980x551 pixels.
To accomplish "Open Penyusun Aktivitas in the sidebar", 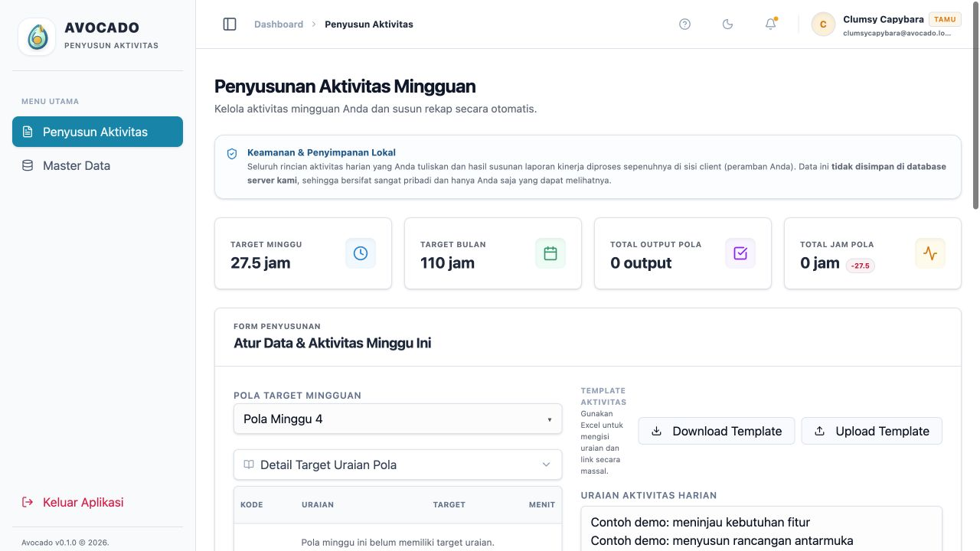I will [x=97, y=132].
